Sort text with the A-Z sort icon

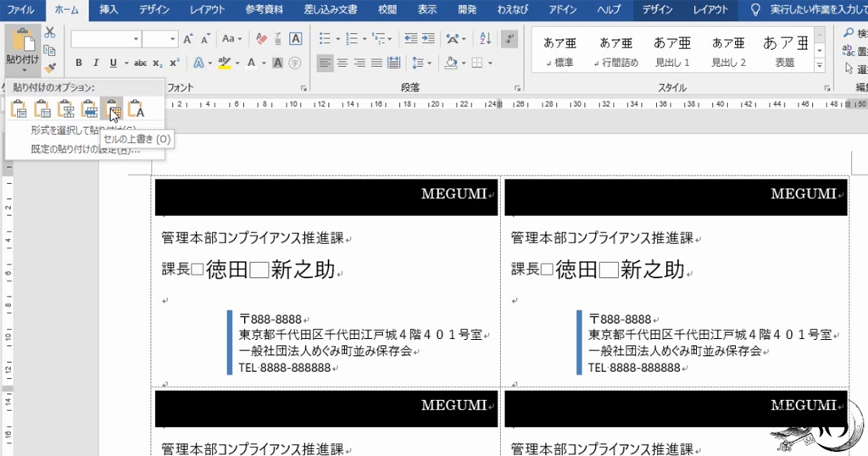coord(486,39)
